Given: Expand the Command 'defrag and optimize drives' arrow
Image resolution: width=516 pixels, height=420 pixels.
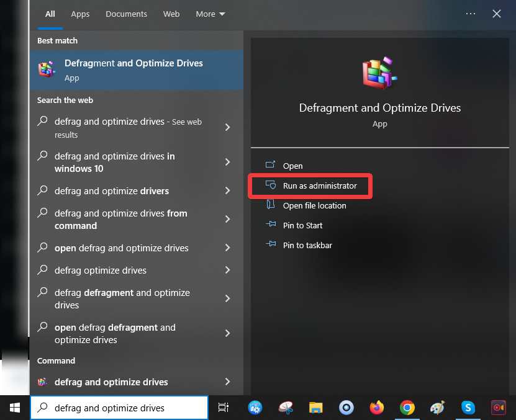Looking at the screenshot, I should (x=227, y=382).
